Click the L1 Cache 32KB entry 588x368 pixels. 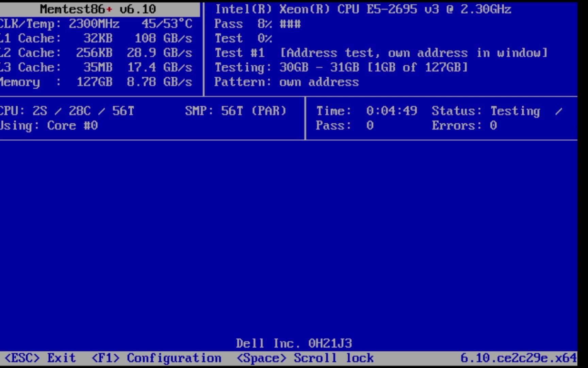click(56, 39)
